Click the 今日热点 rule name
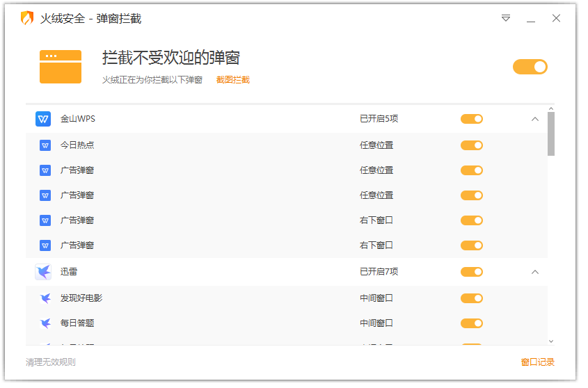This screenshot has height=388, width=588. click(x=77, y=146)
